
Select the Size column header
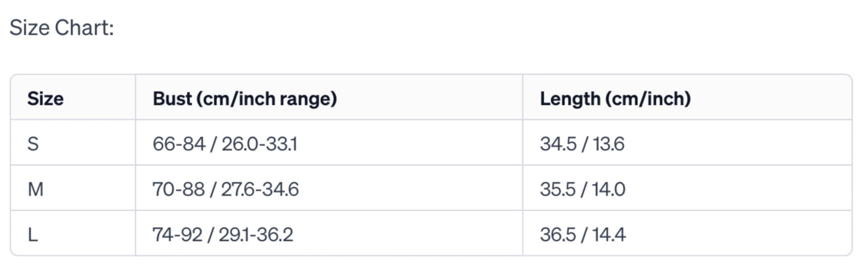46,99
